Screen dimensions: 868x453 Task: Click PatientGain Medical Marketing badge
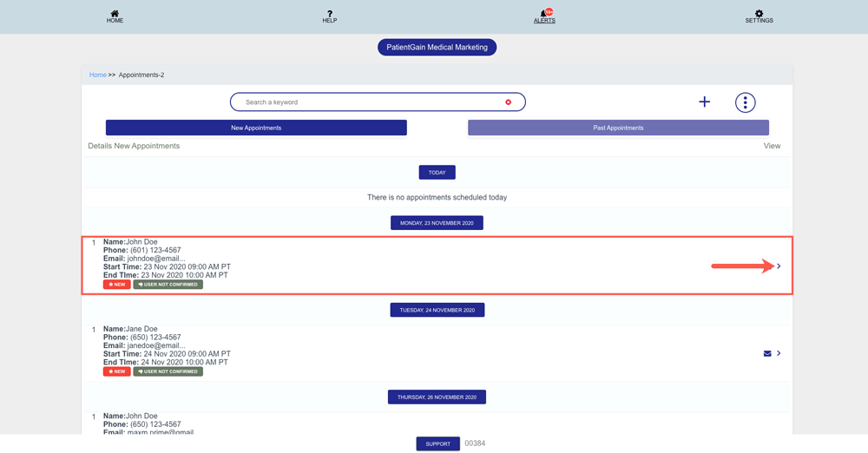437,47
